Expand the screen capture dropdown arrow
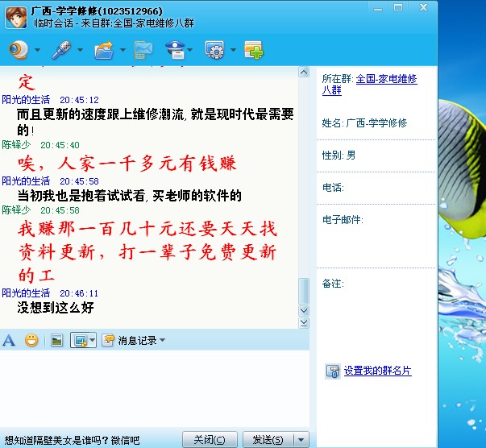The height and width of the screenshot is (448, 486). 93,340
